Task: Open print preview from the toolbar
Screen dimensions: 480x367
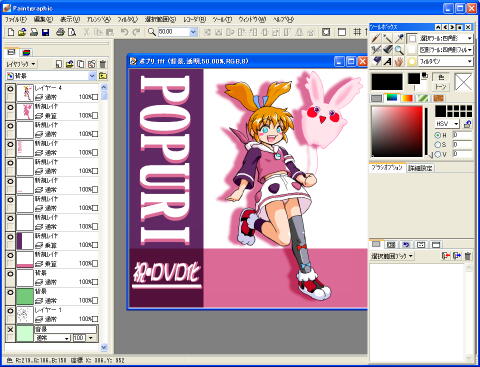Action: [72, 32]
